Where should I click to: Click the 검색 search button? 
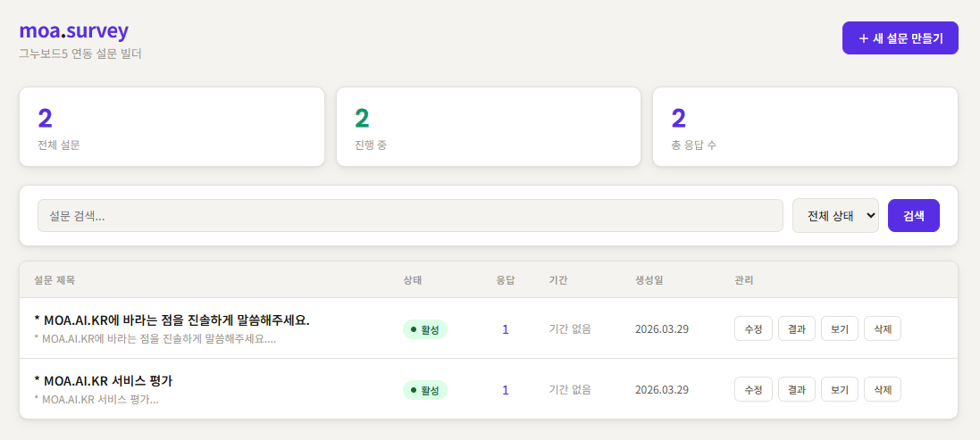pyautogui.click(x=913, y=216)
